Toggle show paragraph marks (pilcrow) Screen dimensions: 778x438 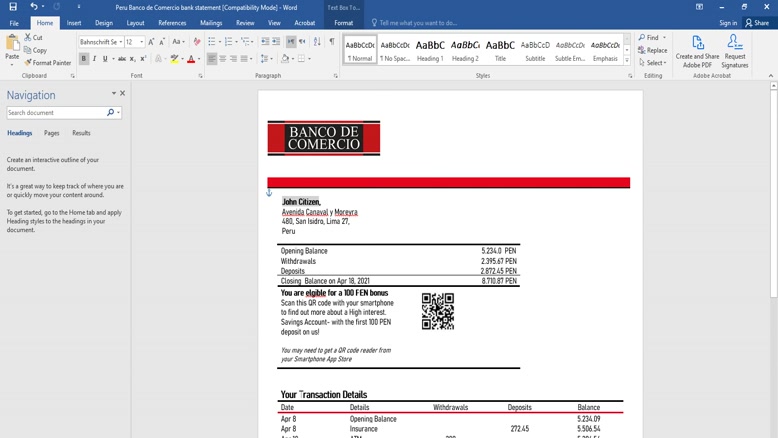331,42
